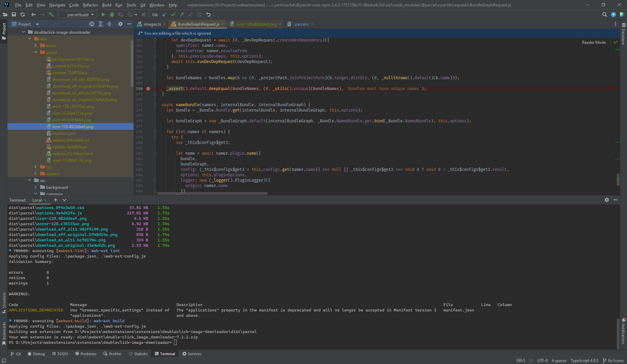Expand the eslint folder
627x364 pixels.
click(x=35, y=45)
